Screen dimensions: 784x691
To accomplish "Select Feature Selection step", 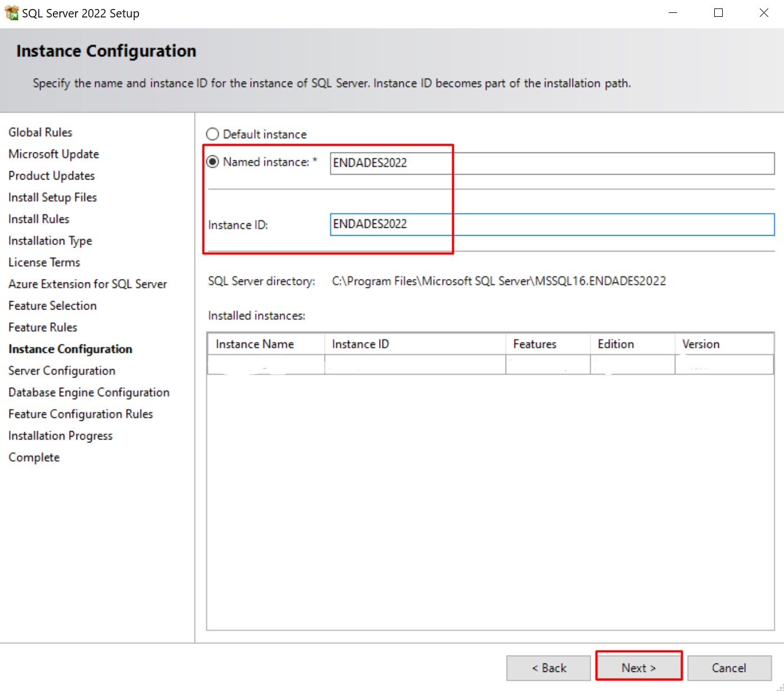I will 52,306.
